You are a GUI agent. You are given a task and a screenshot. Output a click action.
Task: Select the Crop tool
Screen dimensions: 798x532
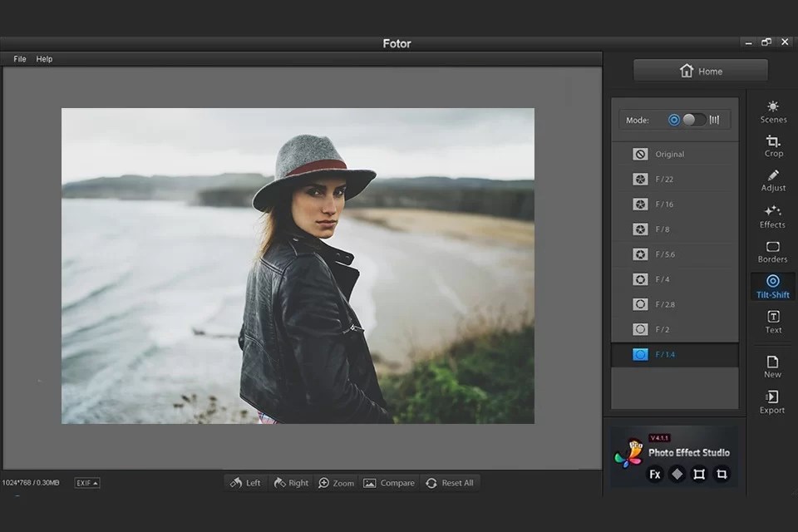[x=772, y=147]
